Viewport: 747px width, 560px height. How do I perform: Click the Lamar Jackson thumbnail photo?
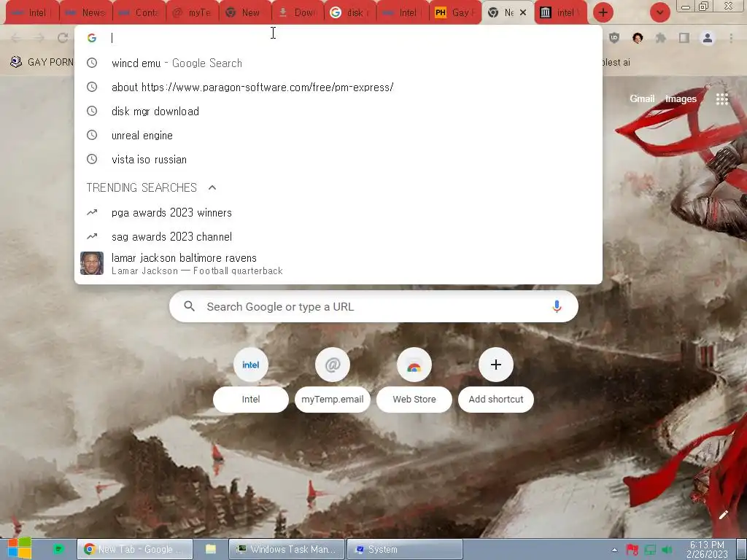pos(92,263)
